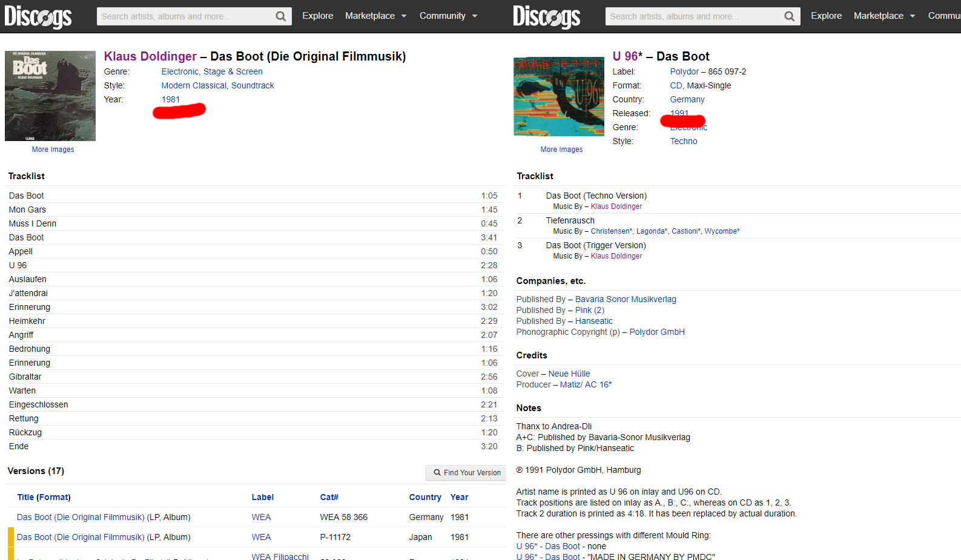Click the Discogs logo on the right page
Viewport: 961px width, 560px height.
tap(547, 16)
